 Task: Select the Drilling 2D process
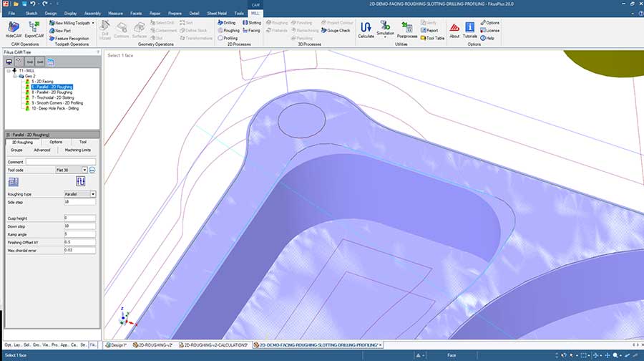226,23
